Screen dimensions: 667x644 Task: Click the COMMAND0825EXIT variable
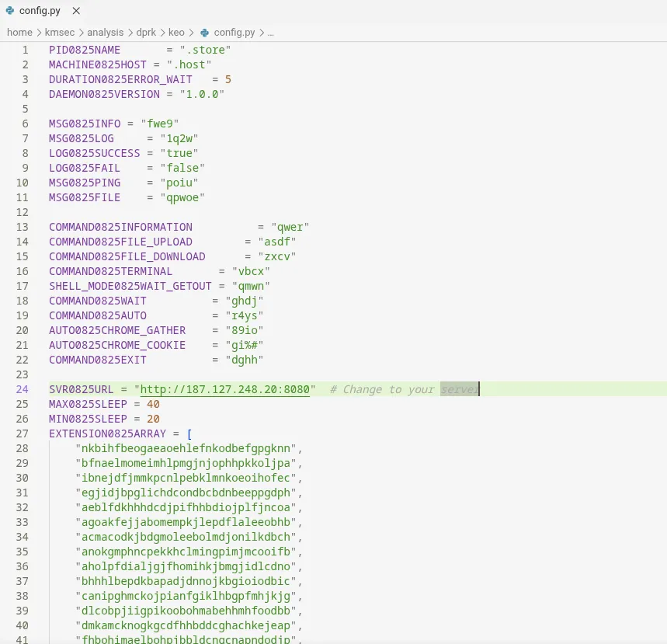pyautogui.click(x=97, y=360)
